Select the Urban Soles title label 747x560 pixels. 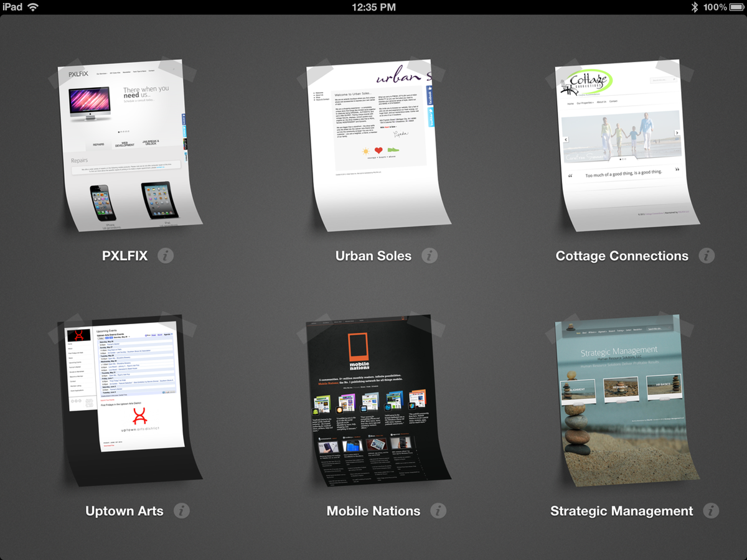point(374,256)
